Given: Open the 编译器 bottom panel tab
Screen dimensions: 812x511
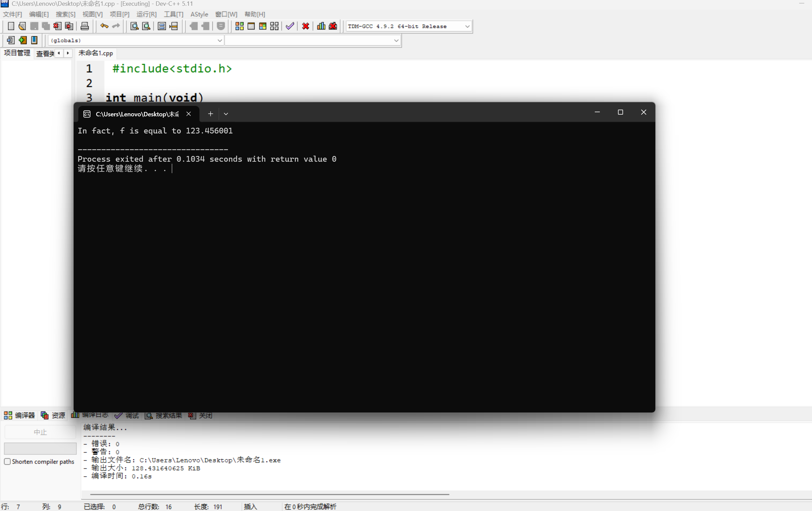Looking at the screenshot, I should tap(20, 415).
